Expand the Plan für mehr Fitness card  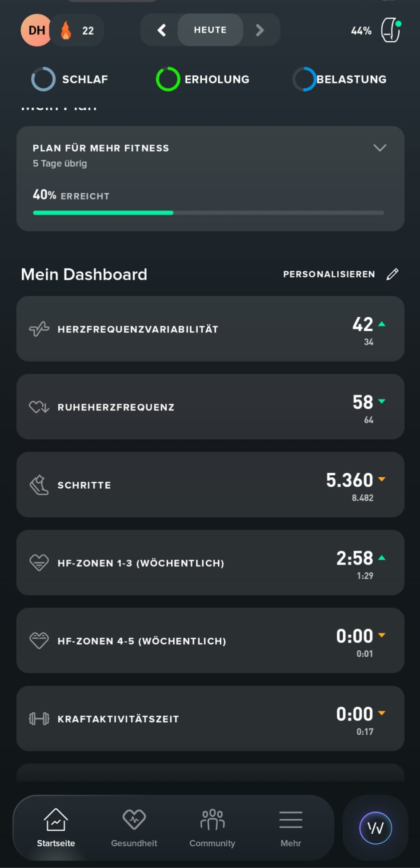pyautogui.click(x=380, y=148)
